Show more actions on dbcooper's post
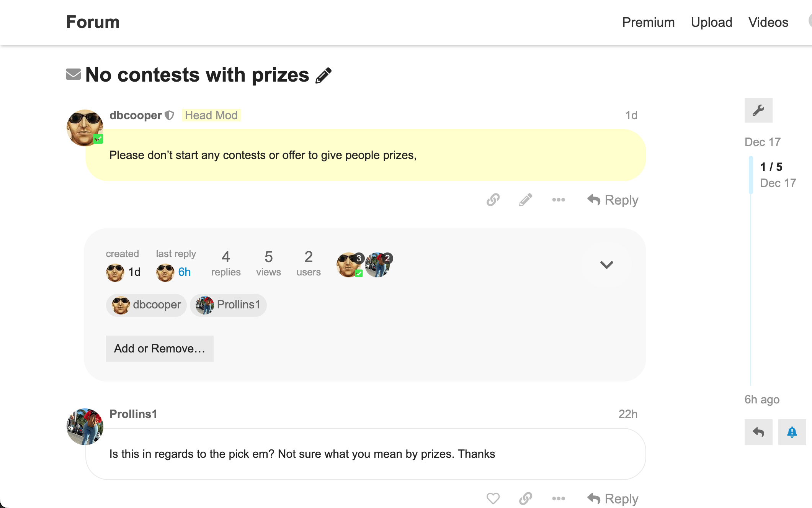 click(x=559, y=200)
